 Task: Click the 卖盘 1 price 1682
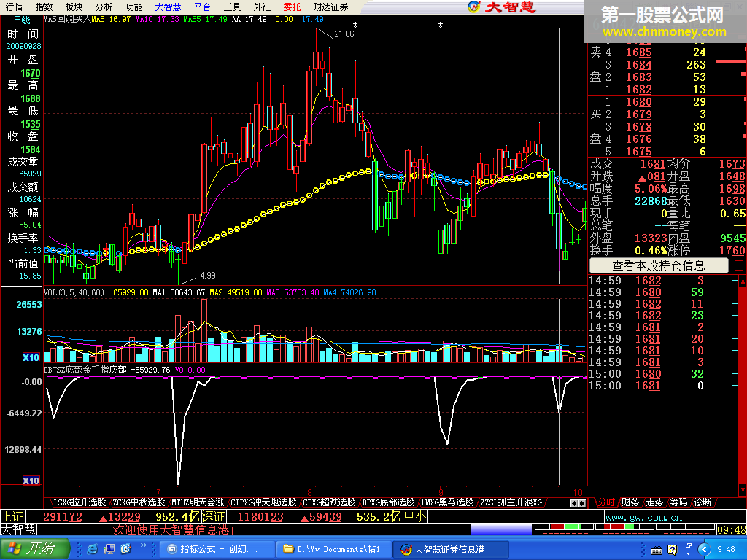[638, 90]
